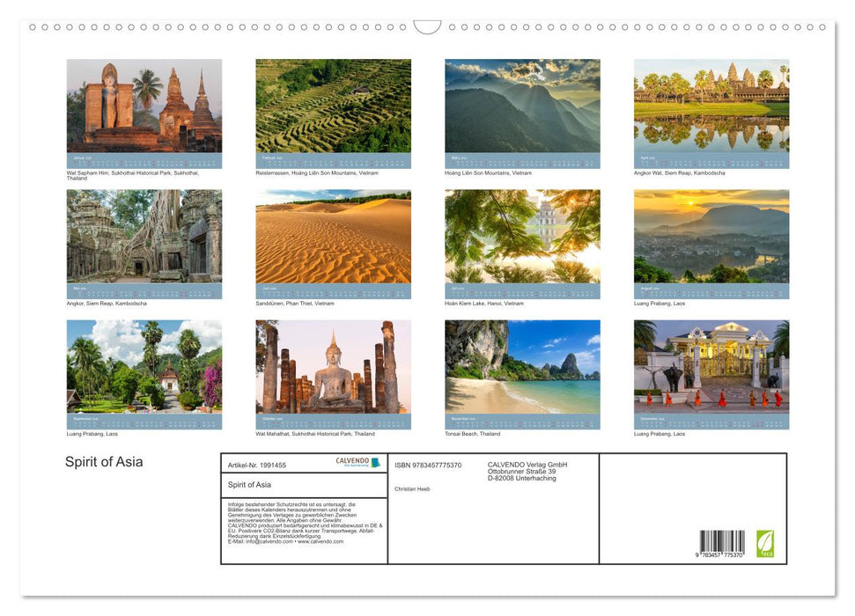The height and width of the screenshot is (616, 855).
Task: Select the ISBN 9783457775370 text
Action: [x=427, y=465]
